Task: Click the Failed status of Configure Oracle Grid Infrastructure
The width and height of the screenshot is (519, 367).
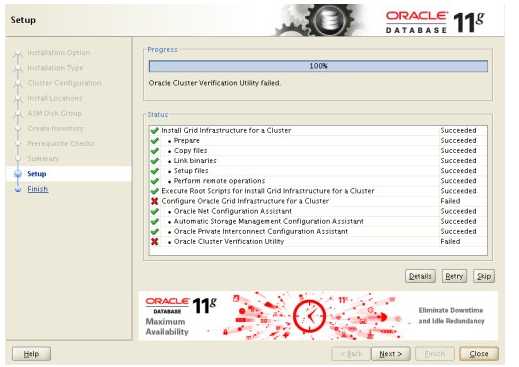Action: [450, 201]
